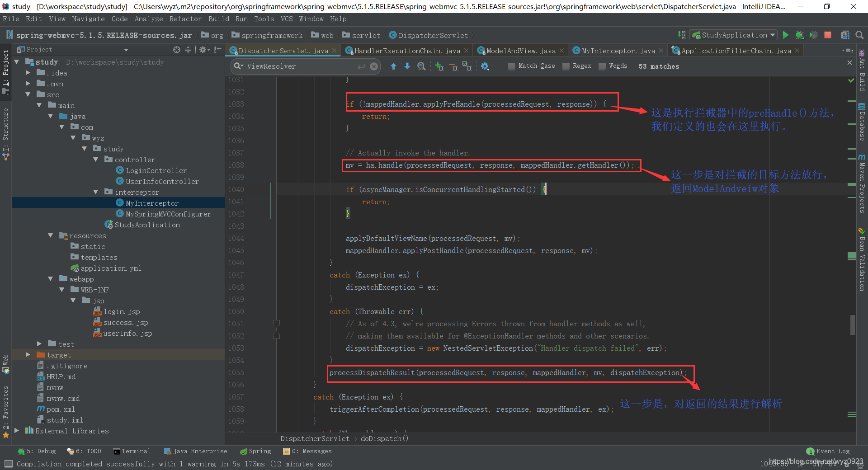Open the Navigate menu

tap(88, 19)
